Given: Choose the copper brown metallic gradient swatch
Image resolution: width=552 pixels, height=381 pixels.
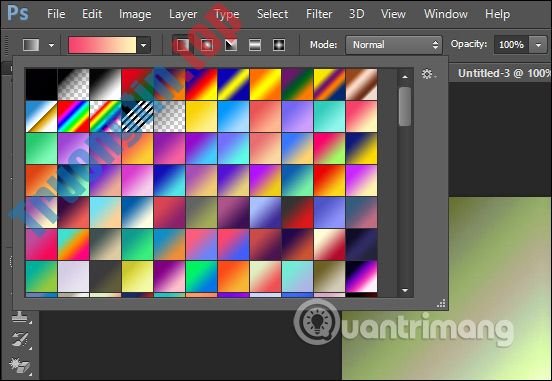Looking at the screenshot, I should pos(362,85).
